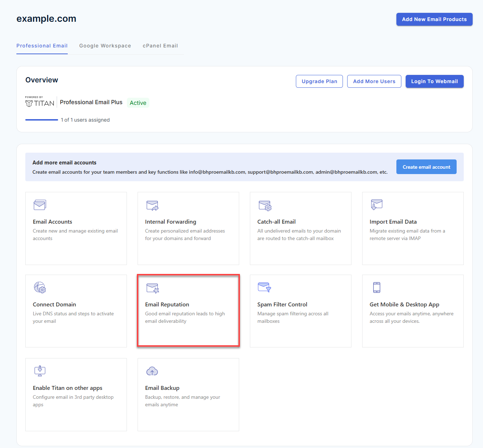Open the Email Accounts card title
This screenshot has height=448, width=483.
pyautogui.click(x=52, y=222)
